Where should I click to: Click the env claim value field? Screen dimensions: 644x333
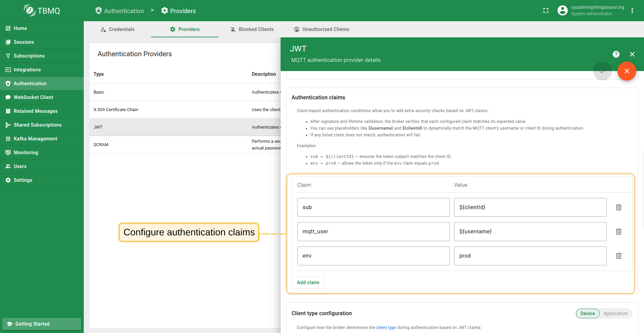pos(530,256)
